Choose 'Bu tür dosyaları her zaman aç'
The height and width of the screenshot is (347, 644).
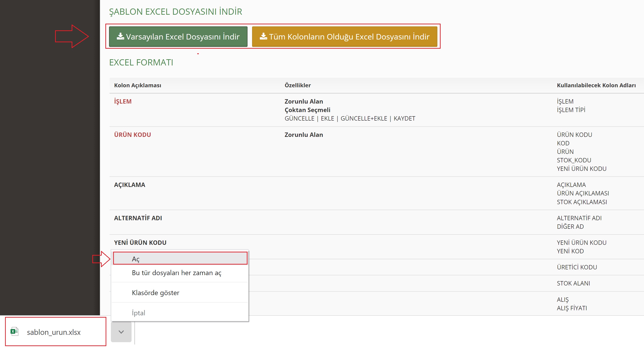177,273
